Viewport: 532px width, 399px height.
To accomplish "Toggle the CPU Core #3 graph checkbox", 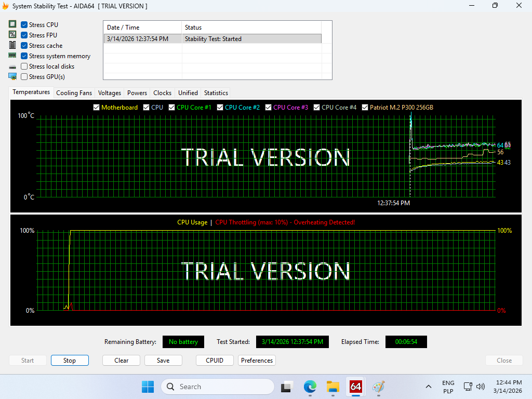I will click(x=269, y=107).
